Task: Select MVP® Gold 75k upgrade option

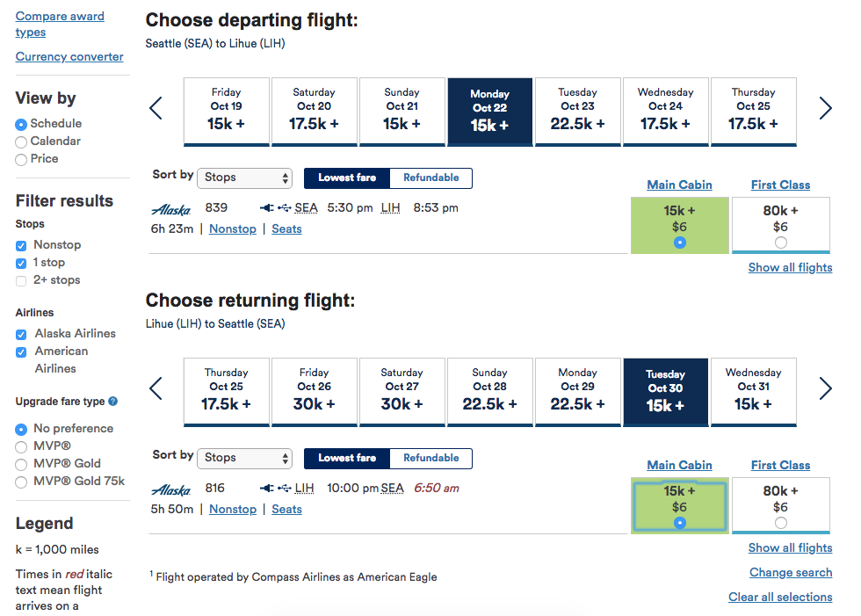Action: [x=21, y=482]
